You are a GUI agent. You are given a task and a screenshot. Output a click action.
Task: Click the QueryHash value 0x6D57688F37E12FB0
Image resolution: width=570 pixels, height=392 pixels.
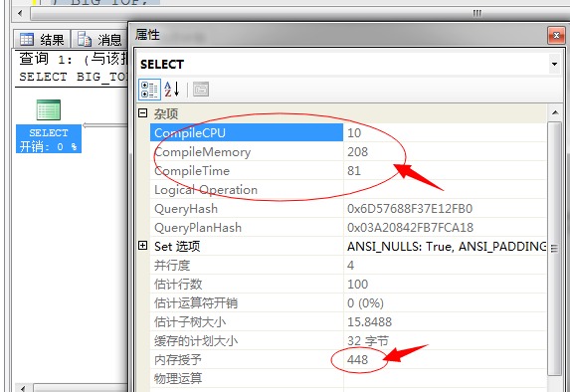click(x=410, y=208)
